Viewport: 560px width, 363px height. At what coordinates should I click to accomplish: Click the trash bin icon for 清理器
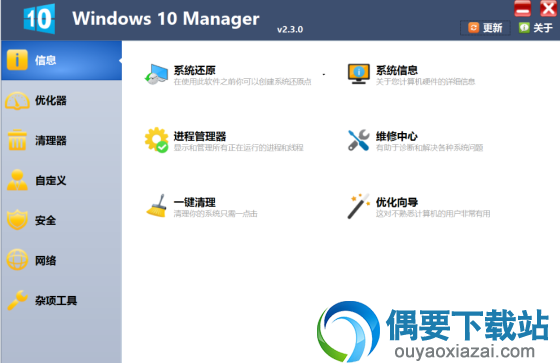pos(17,140)
